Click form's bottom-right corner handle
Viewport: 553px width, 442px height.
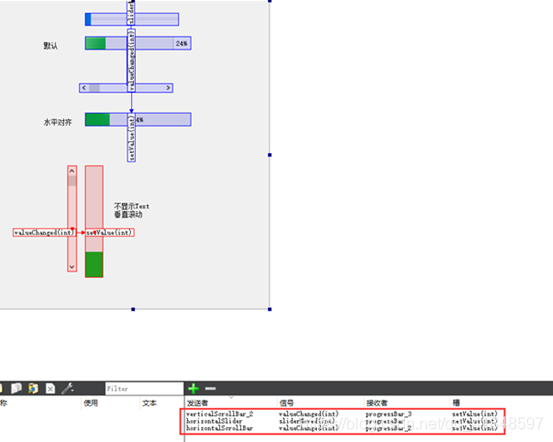pos(270,309)
